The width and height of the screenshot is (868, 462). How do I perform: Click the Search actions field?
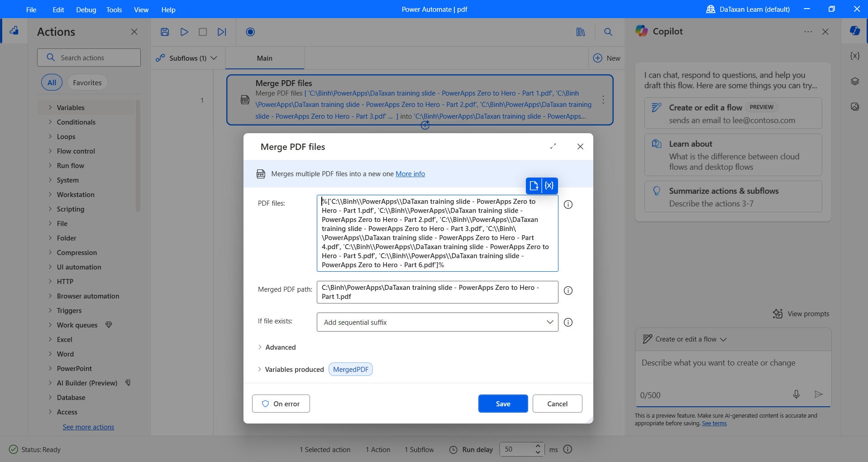[89, 58]
